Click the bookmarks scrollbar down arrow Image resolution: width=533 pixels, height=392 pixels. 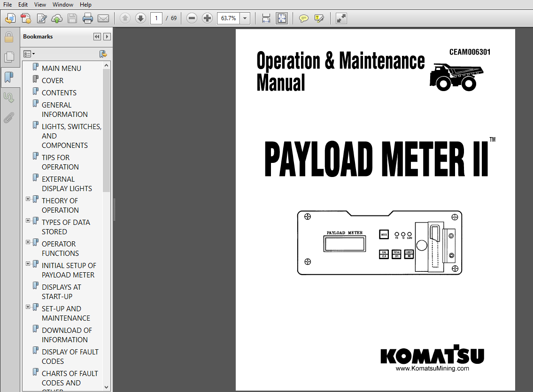(107, 387)
